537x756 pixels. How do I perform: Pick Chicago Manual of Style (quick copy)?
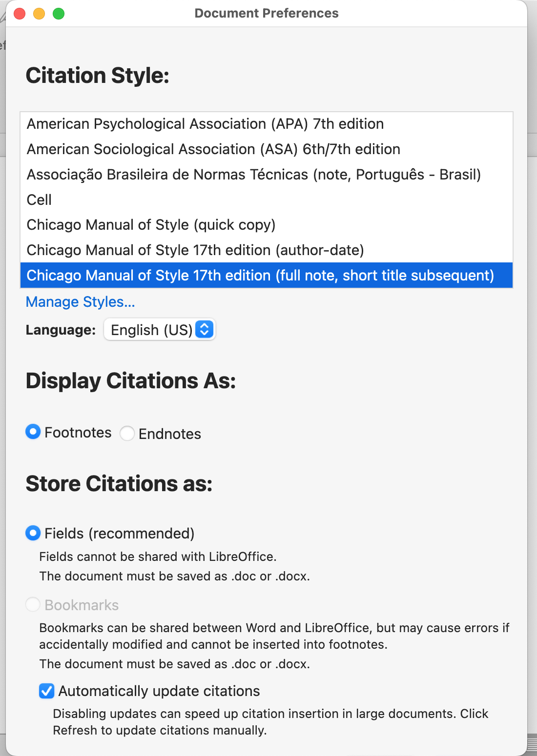pos(267,225)
